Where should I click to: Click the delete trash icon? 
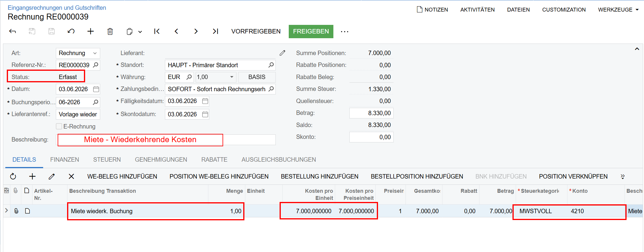[110, 31]
